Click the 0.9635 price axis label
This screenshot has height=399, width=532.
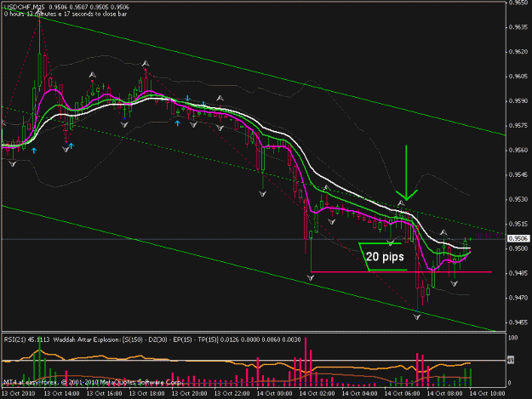click(518, 27)
